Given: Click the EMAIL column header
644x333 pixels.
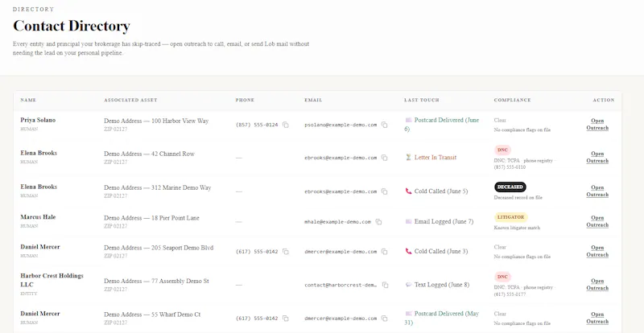Looking at the screenshot, I should point(313,101).
